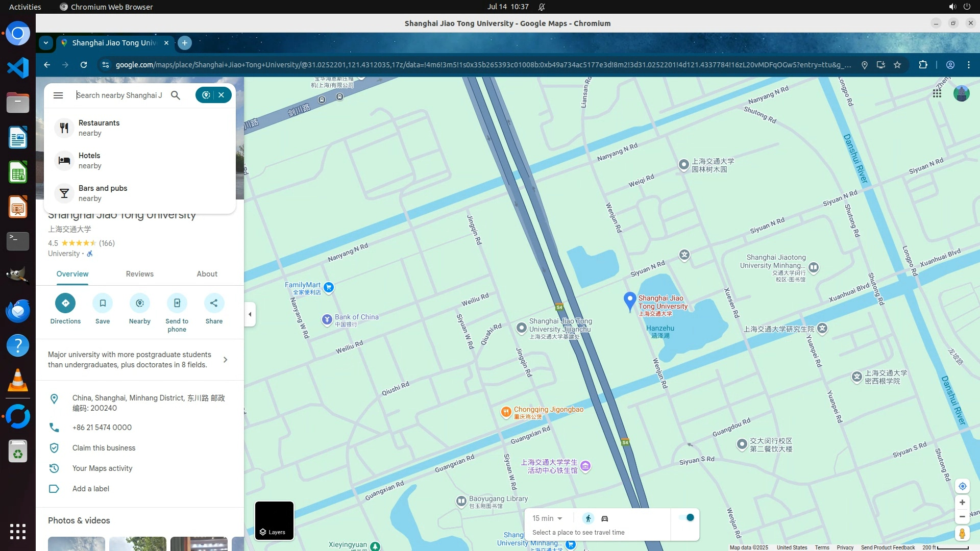Zoom in the map with plus button
This screenshot has height=551, width=980.
(962, 503)
